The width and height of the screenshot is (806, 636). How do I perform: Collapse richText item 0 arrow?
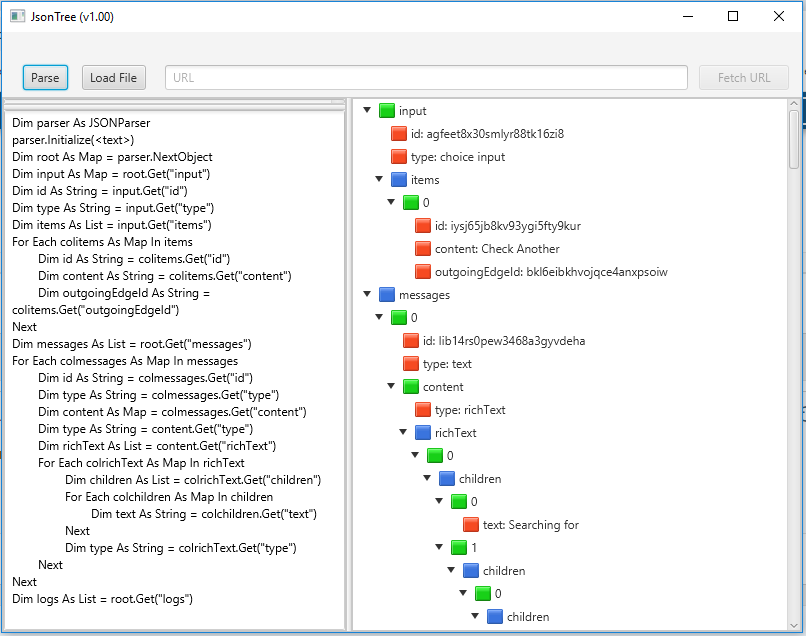(x=415, y=455)
